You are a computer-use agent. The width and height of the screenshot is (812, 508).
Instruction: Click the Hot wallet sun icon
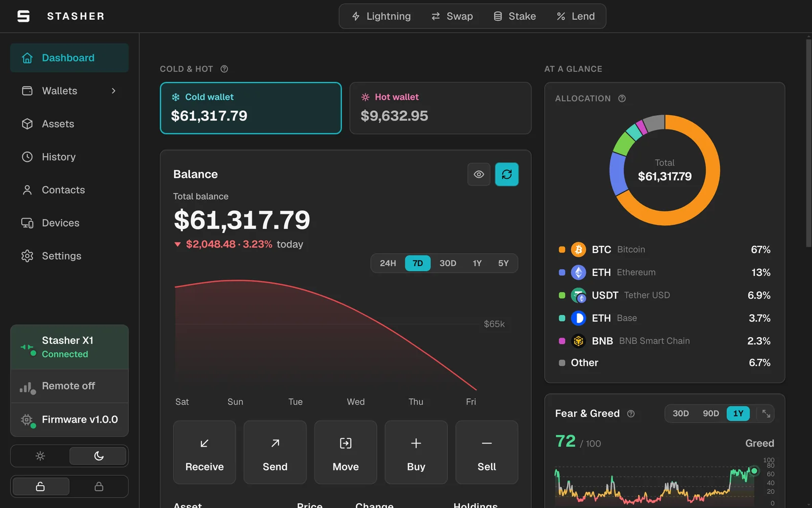[x=365, y=97]
